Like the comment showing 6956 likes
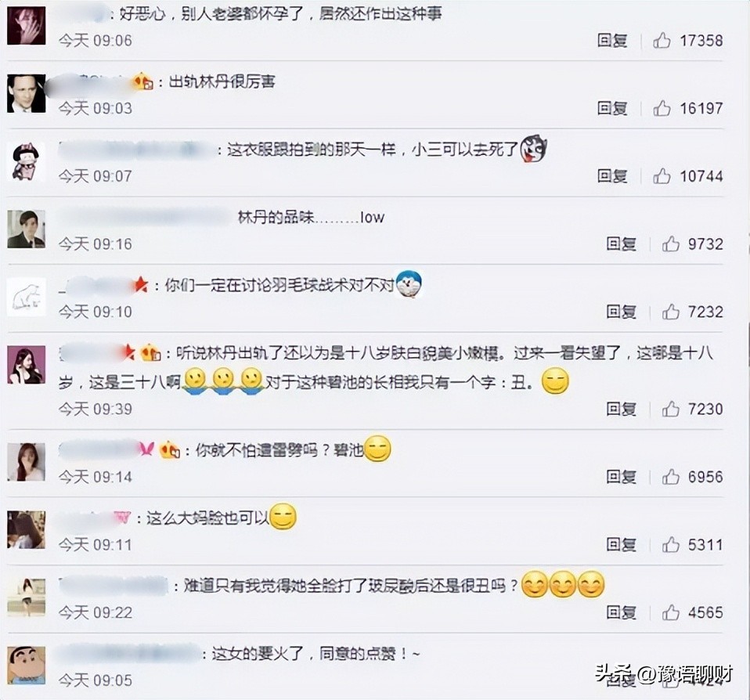Viewport: 750px width, 700px height. [x=671, y=477]
